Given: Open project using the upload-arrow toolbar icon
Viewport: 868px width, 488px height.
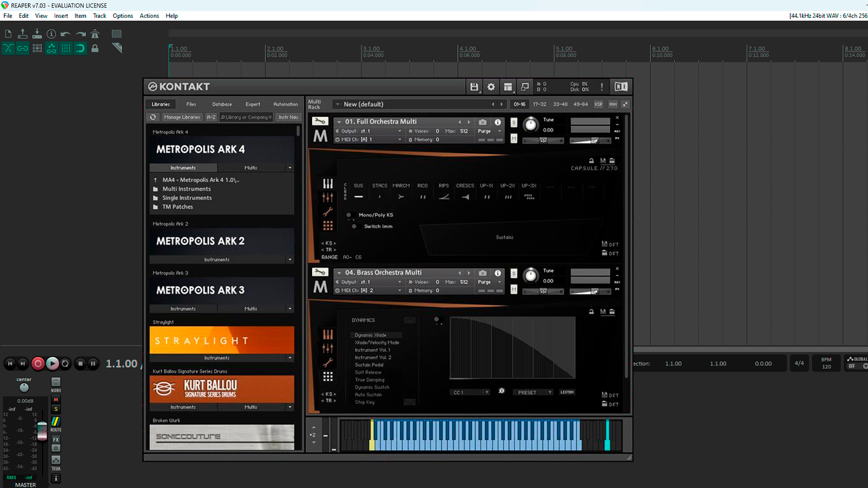Looking at the screenshot, I should [x=23, y=34].
